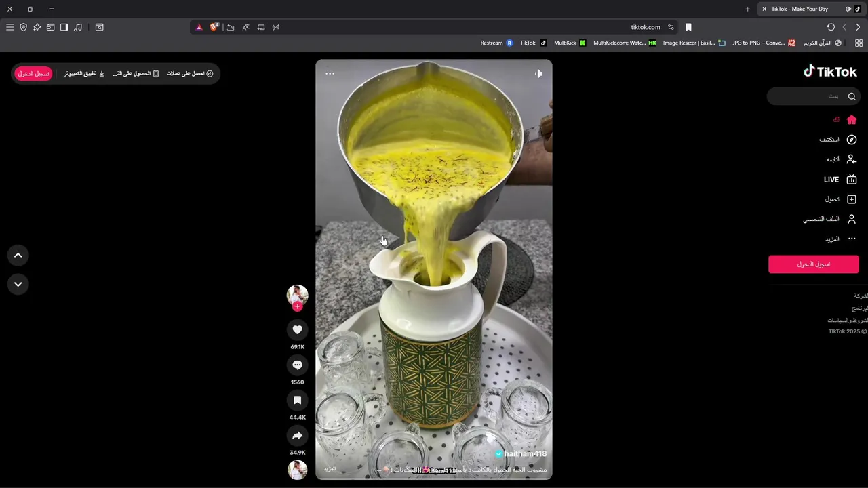Go to the TikTok home icon
Viewport: 868px width, 488px height.
tap(852, 120)
